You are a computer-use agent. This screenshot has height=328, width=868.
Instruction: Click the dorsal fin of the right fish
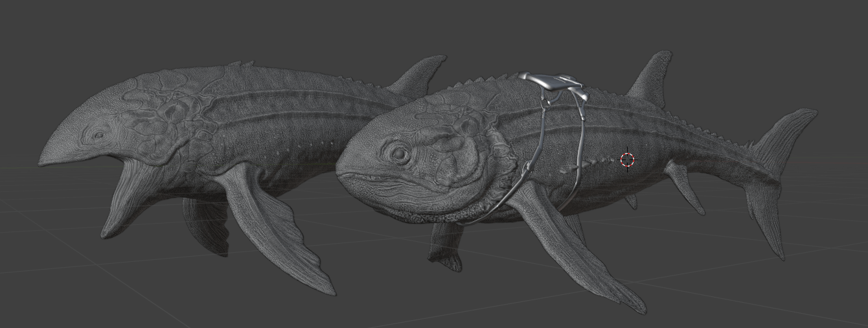pyautogui.click(x=650, y=78)
